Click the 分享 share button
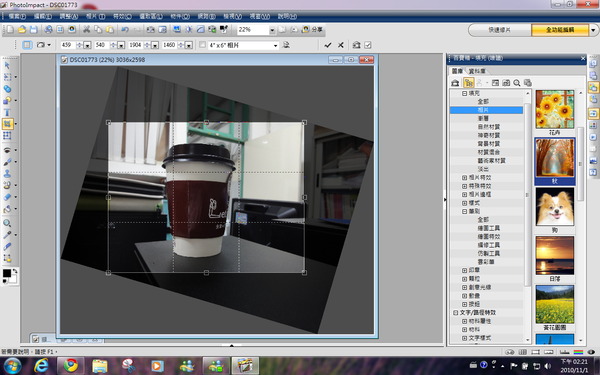The image size is (600, 375). coord(313,29)
